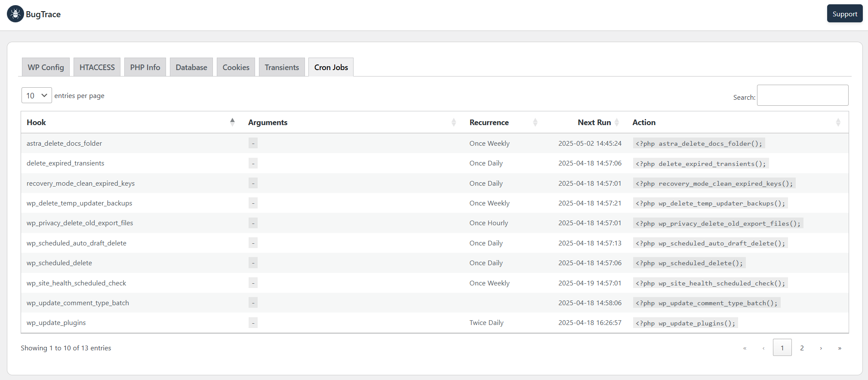Click the Next Run header text
The width and height of the screenshot is (868, 380).
pyautogui.click(x=594, y=123)
